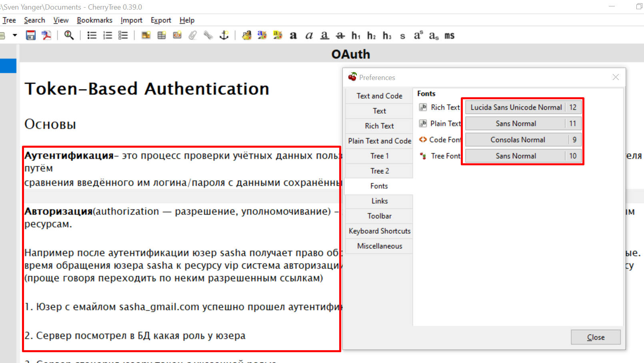This screenshot has height=363, width=644.
Task: Close the Preferences dialog via Close button
Action: (x=595, y=337)
